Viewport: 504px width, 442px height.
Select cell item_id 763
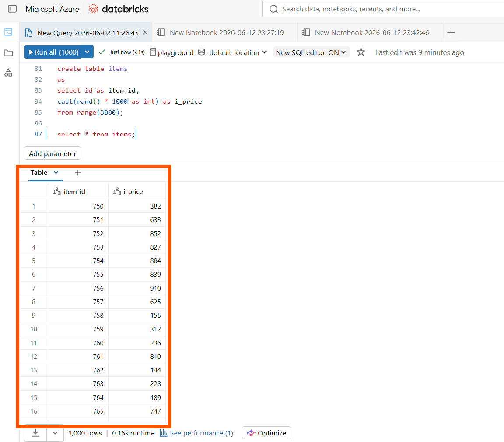pos(78,383)
